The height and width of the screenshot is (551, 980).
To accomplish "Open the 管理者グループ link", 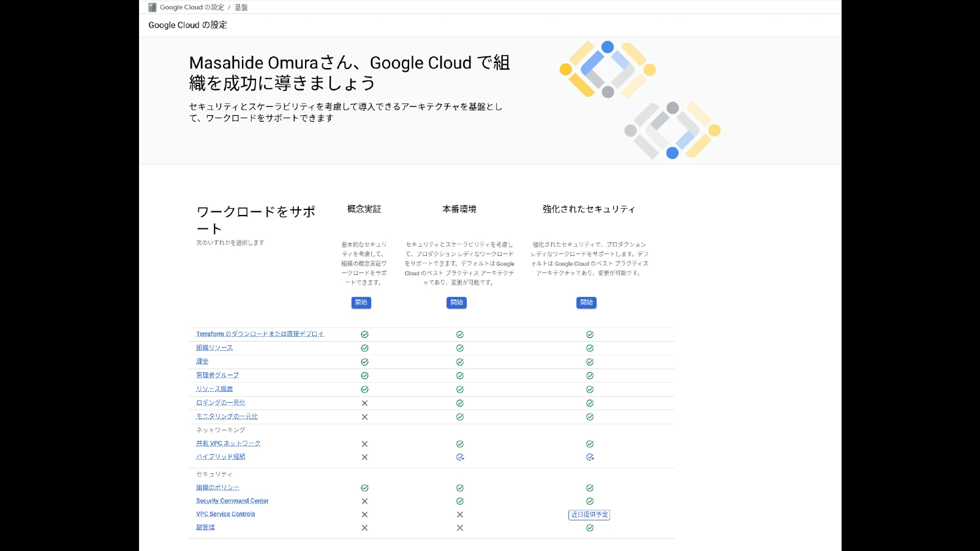I will tap(217, 375).
